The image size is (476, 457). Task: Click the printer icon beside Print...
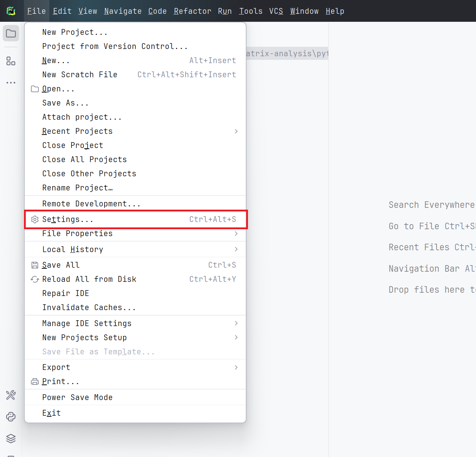point(35,382)
